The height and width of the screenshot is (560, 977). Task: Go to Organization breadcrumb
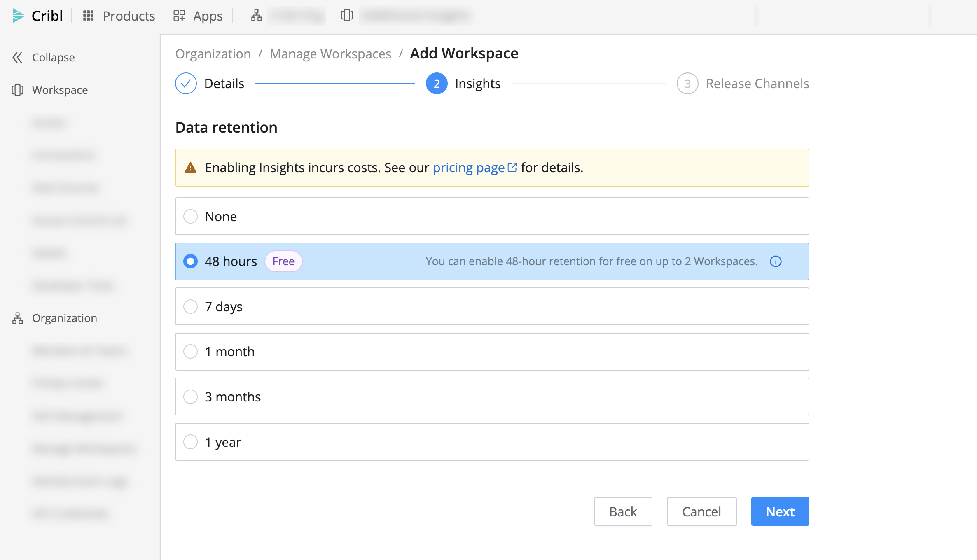[213, 54]
